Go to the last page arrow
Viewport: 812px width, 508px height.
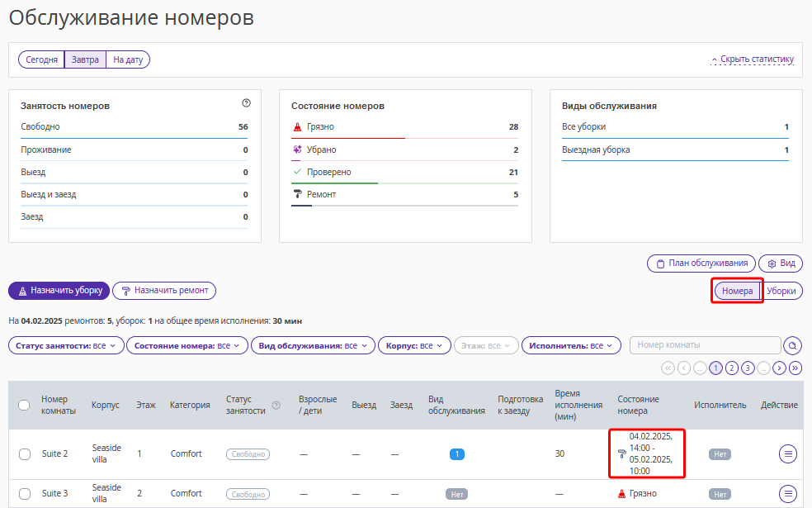pyautogui.click(x=795, y=368)
